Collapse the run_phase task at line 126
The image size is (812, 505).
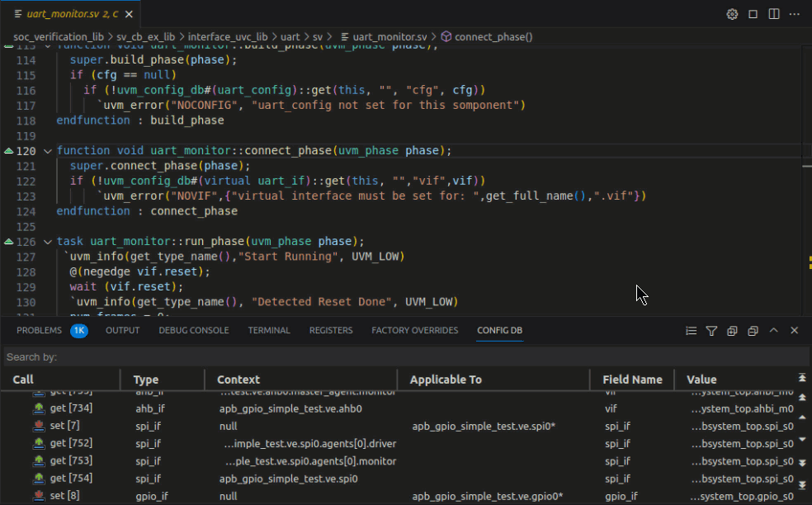47,241
